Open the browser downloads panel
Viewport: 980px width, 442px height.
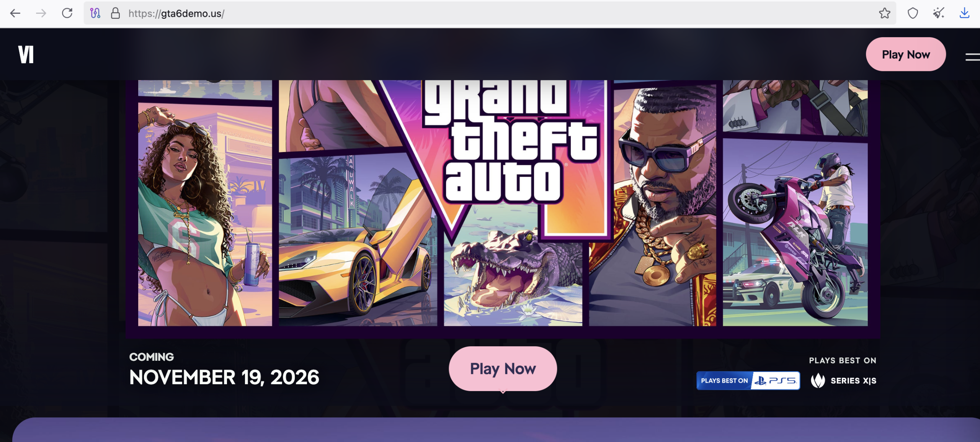pyautogui.click(x=964, y=13)
